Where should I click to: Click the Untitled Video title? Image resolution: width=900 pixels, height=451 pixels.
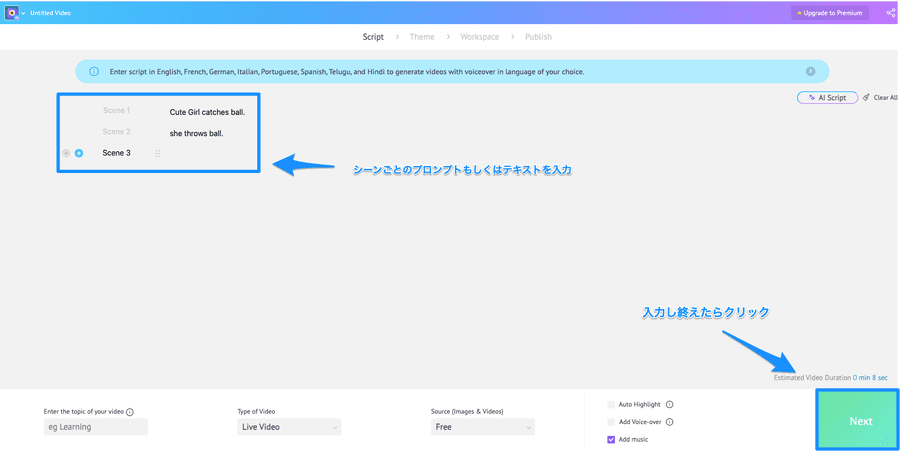tap(51, 13)
